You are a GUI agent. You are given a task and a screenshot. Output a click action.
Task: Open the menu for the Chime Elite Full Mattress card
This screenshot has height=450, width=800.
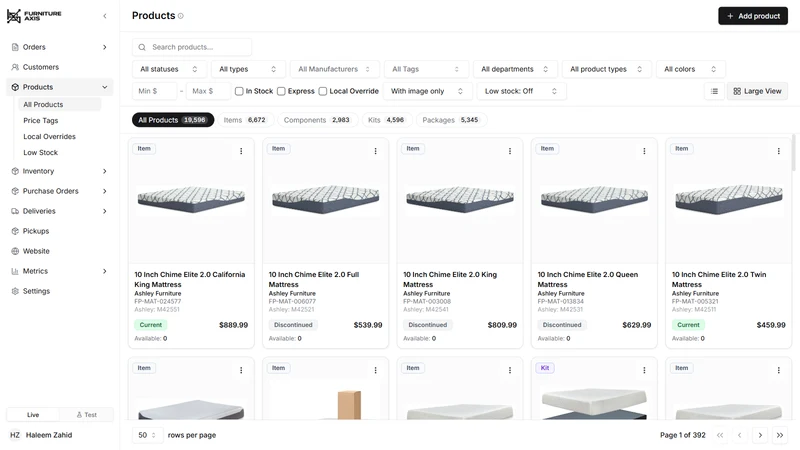[x=376, y=151]
